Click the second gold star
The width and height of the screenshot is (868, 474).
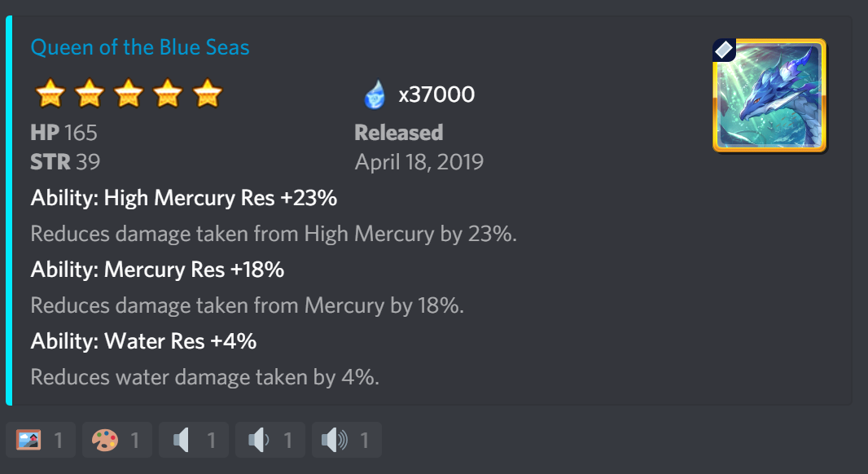click(x=90, y=93)
